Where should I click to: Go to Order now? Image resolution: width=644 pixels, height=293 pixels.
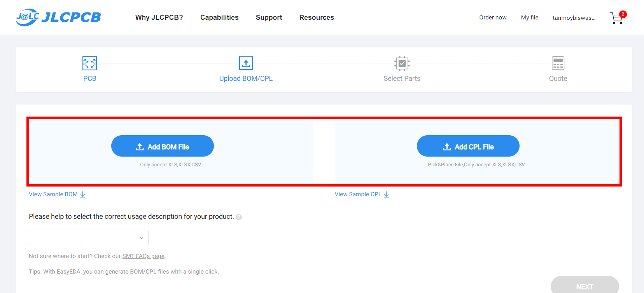coord(493,17)
